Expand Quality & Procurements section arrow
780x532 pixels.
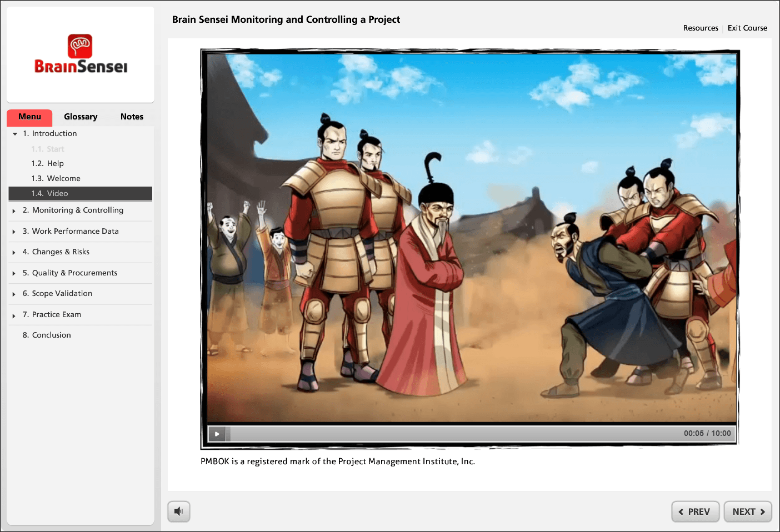(14, 273)
